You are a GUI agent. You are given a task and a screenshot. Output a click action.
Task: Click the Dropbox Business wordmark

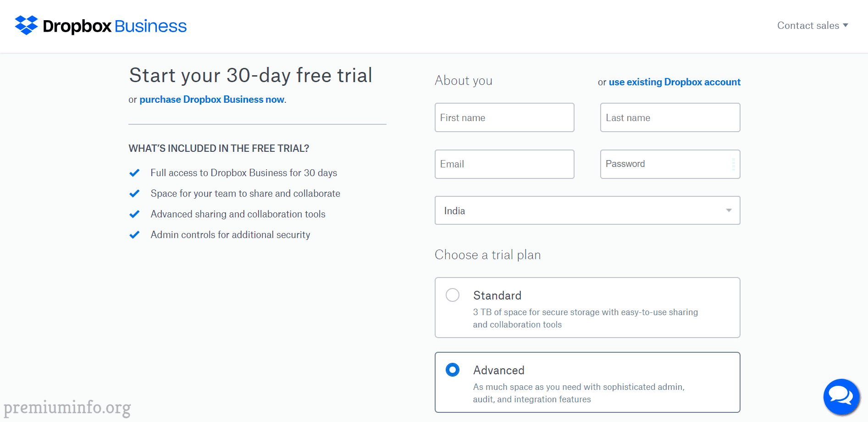[115, 26]
